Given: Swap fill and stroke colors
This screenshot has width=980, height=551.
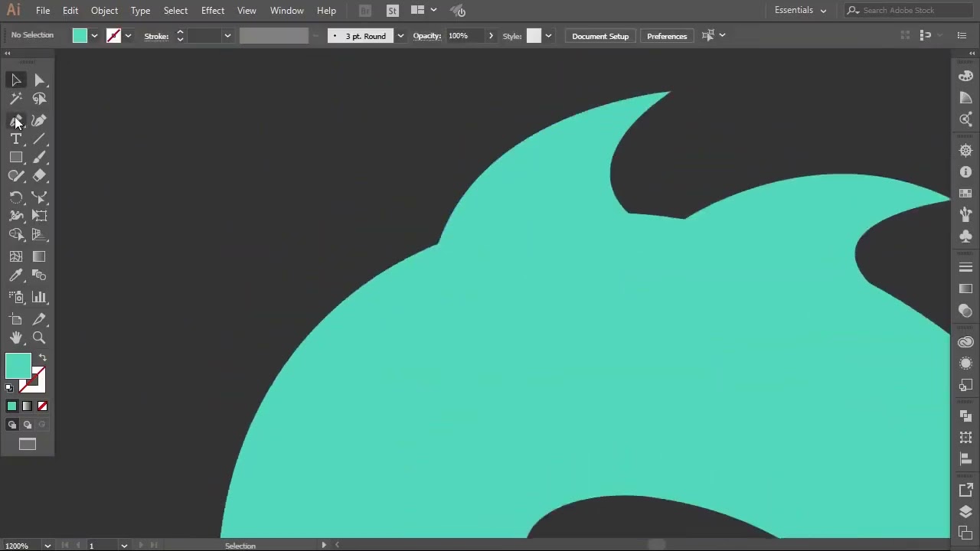Looking at the screenshot, I should [43, 358].
